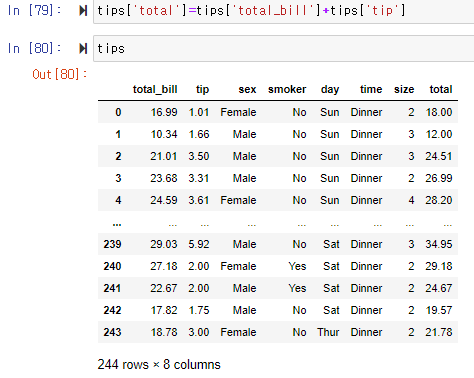The width and height of the screenshot is (474, 378).
Task: Select tip value 1.66
Action: [x=199, y=134]
